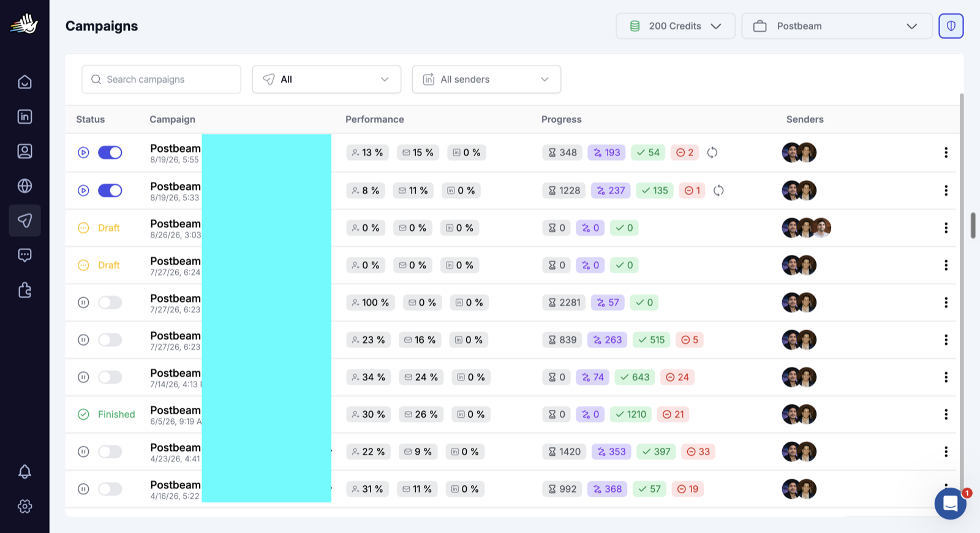The height and width of the screenshot is (533, 980).
Task: Enable the campaign with 839 pending
Action: pyautogui.click(x=110, y=340)
